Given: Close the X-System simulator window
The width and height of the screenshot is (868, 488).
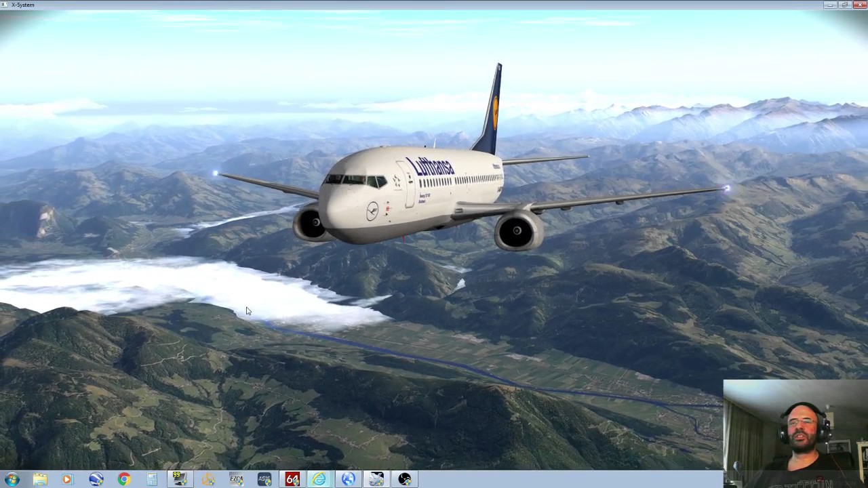Looking at the screenshot, I should pyautogui.click(x=859, y=5).
